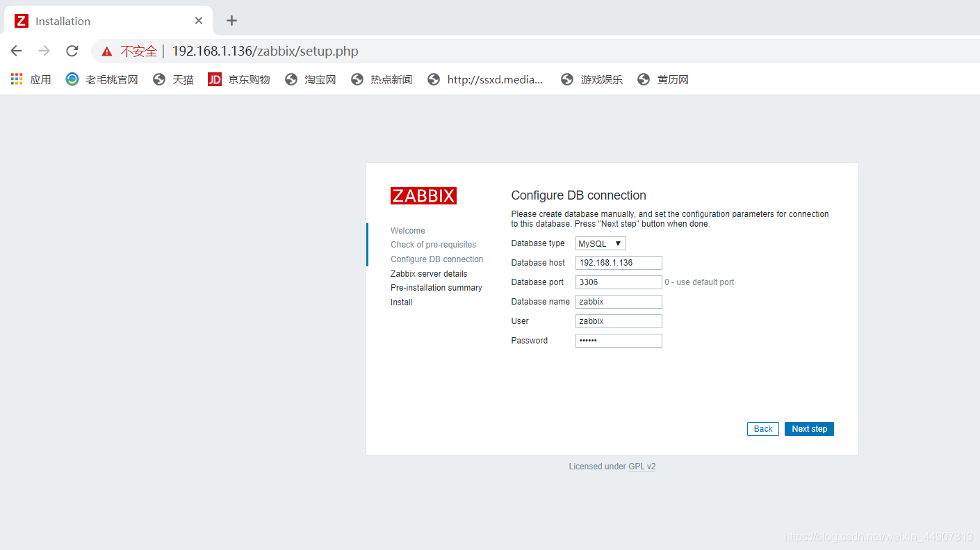This screenshot has height=550, width=980.
Task: Open the 京东购物 bookmark
Action: 239,80
